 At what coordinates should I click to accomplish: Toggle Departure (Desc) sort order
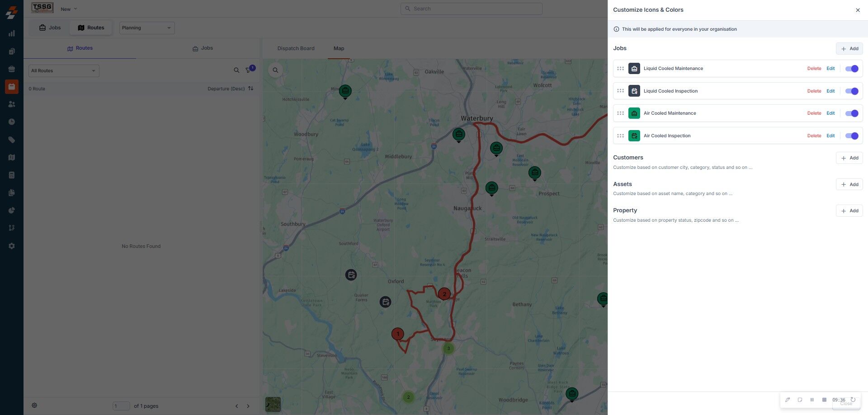point(231,89)
